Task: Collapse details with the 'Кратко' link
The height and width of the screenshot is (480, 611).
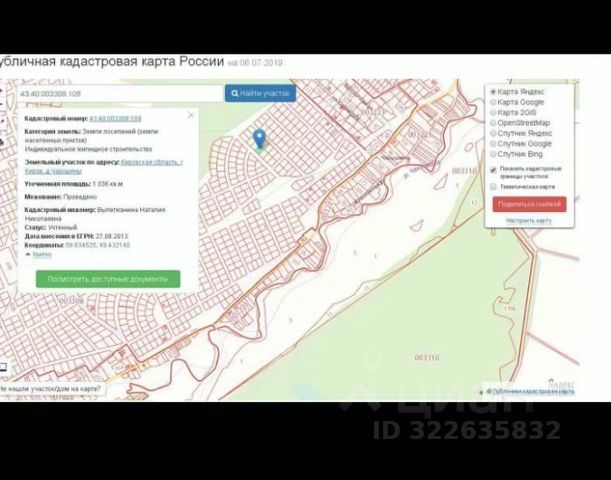Action: pyautogui.click(x=41, y=254)
